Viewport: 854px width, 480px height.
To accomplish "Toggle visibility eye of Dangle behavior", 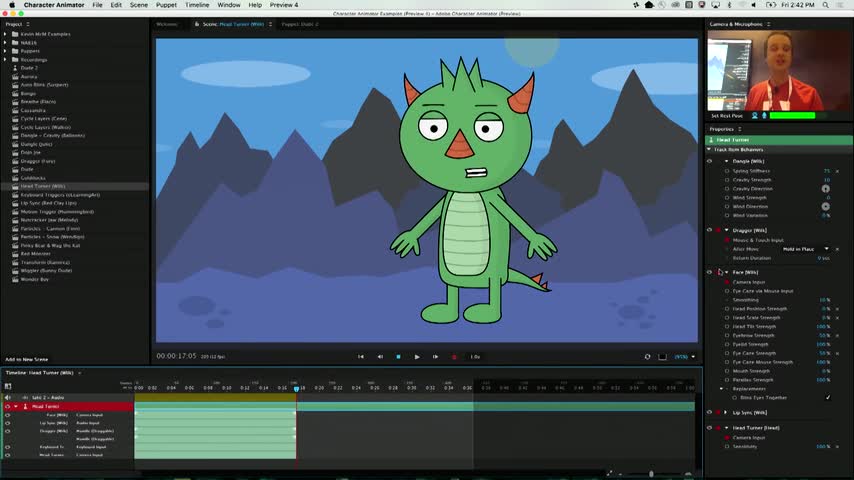I will pyautogui.click(x=709, y=161).
